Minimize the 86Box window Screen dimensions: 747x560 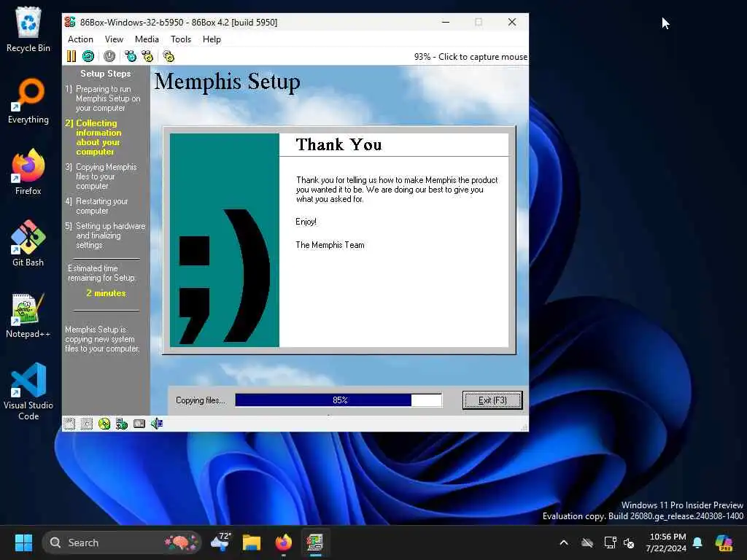[446, 22]
